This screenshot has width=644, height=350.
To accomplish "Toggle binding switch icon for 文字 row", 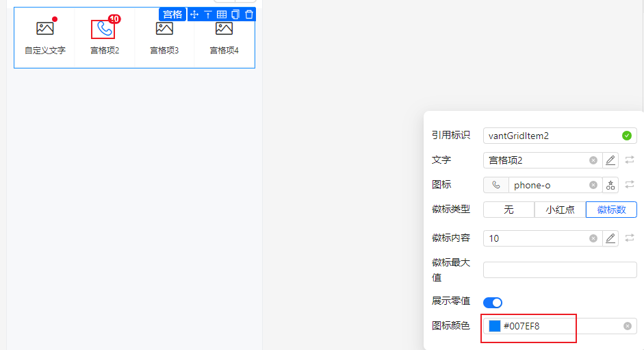I will pyautogui.click(x=630, y=160).
